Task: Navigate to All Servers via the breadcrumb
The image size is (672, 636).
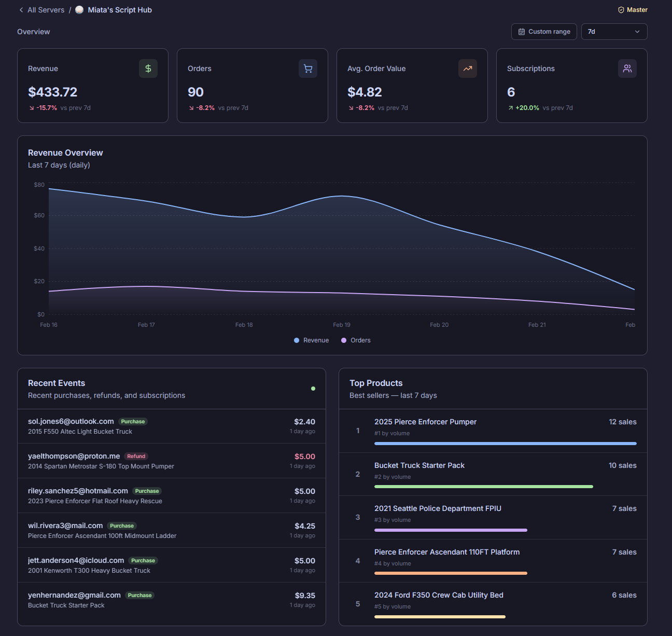Action: tap(45, 9)
